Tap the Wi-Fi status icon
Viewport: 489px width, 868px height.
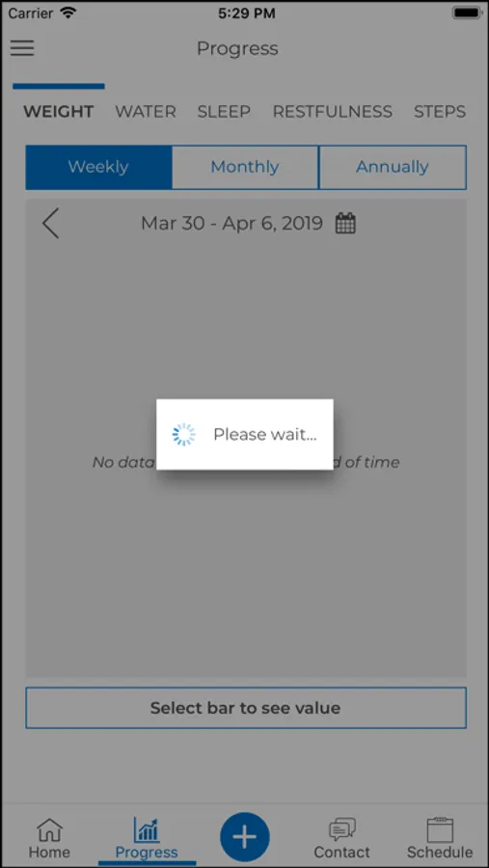pos(68,13)
